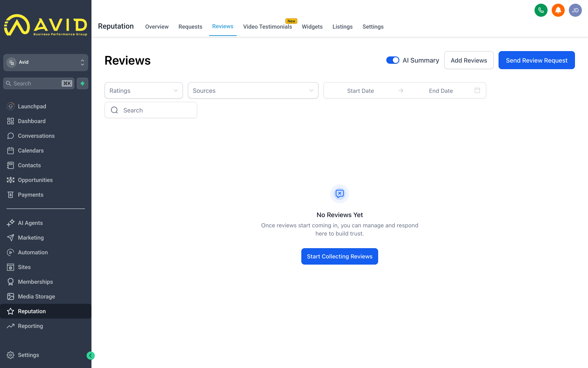Open Launchpad label in the sidebar

tap(32, 106)
